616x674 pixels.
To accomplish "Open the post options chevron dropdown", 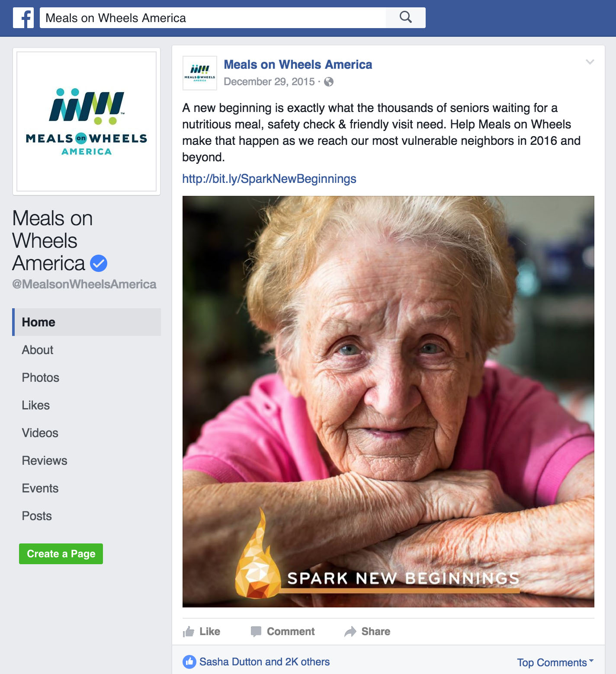I will 590,62.
